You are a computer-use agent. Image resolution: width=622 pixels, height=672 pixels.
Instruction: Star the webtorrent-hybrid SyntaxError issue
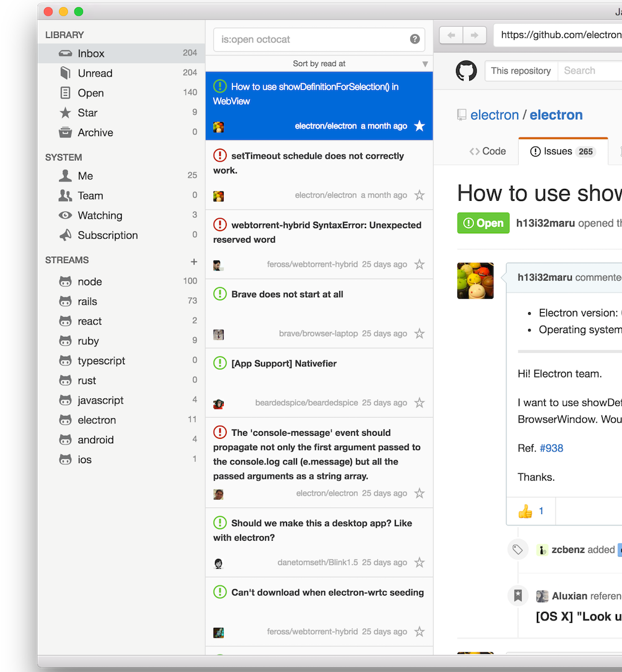(419, 264)
